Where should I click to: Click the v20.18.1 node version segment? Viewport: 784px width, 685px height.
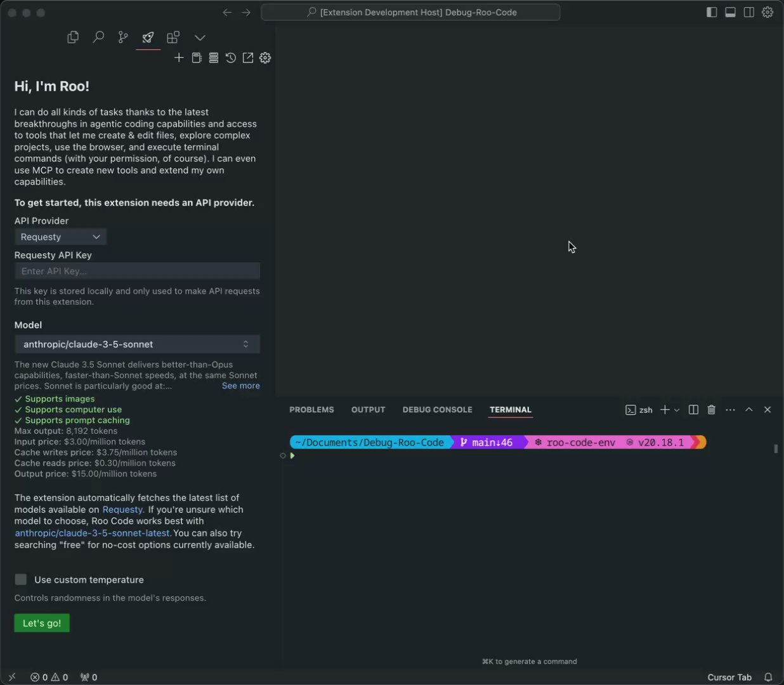[x=655, y=442]
